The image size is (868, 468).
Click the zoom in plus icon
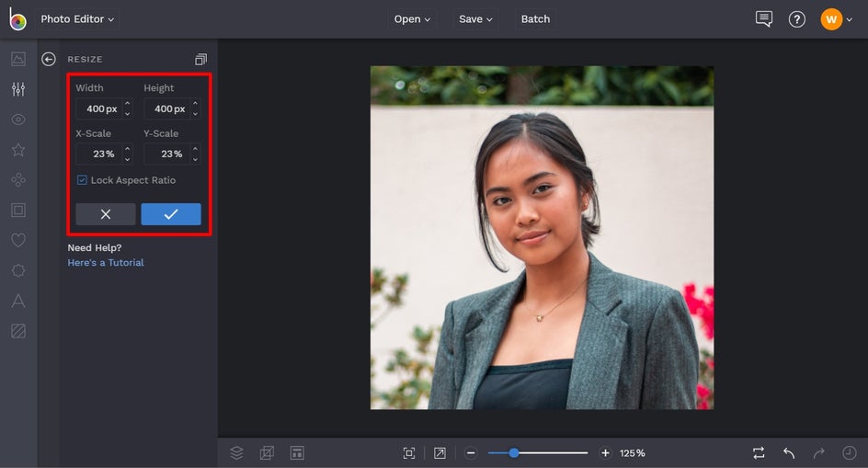(x=605, y=453)
